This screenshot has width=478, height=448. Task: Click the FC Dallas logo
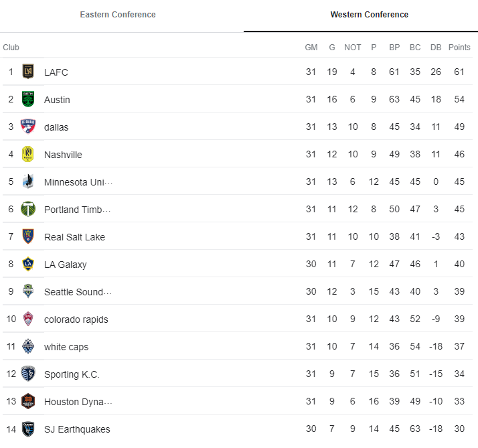pos(28,127)
